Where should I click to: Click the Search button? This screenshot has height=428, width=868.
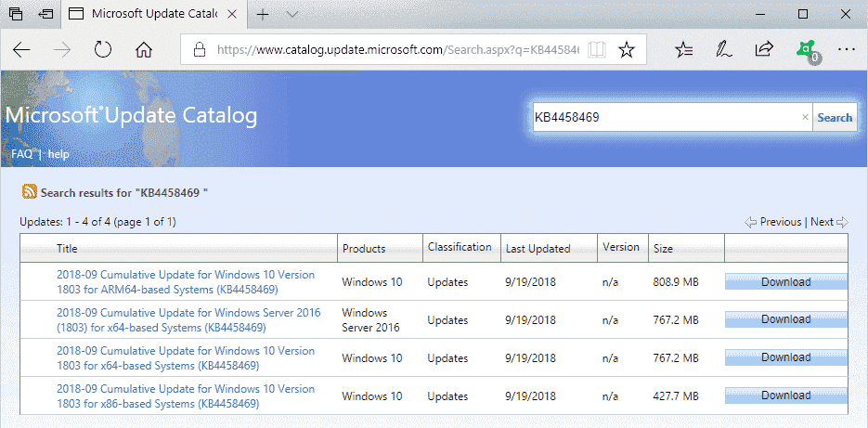(x=835, y=117)
